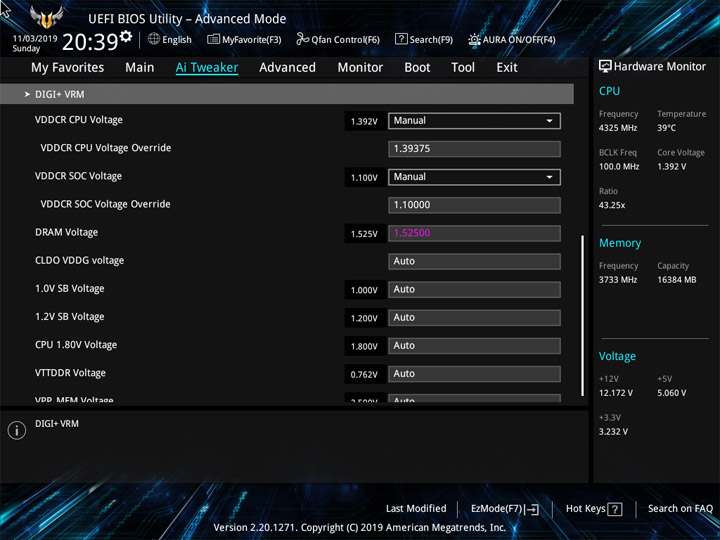Click VTTDDR Voltage Auto field
The height and width of the screenshot is (540, 720).
474,374
